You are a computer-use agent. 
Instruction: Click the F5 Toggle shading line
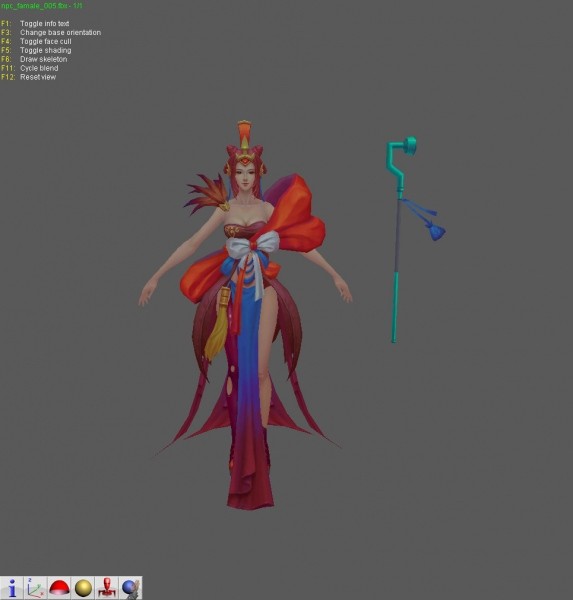(36, 50)
